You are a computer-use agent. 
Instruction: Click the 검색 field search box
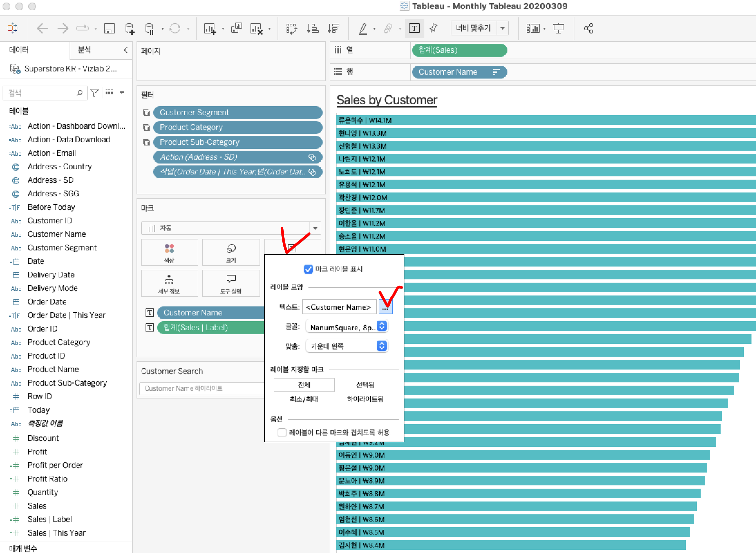[45, 93]
